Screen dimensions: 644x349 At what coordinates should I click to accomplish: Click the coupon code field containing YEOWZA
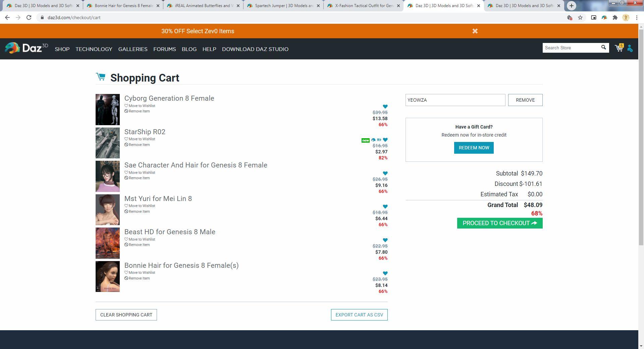pos(455,100)
